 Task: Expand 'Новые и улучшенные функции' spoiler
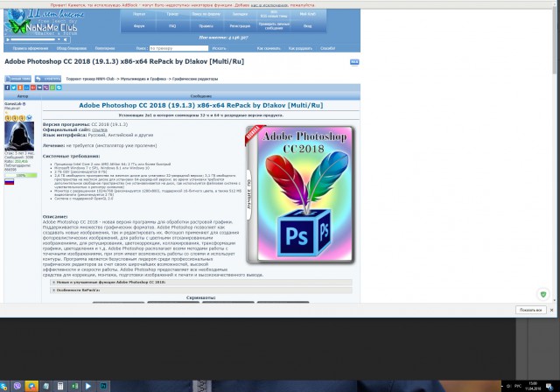200,282
